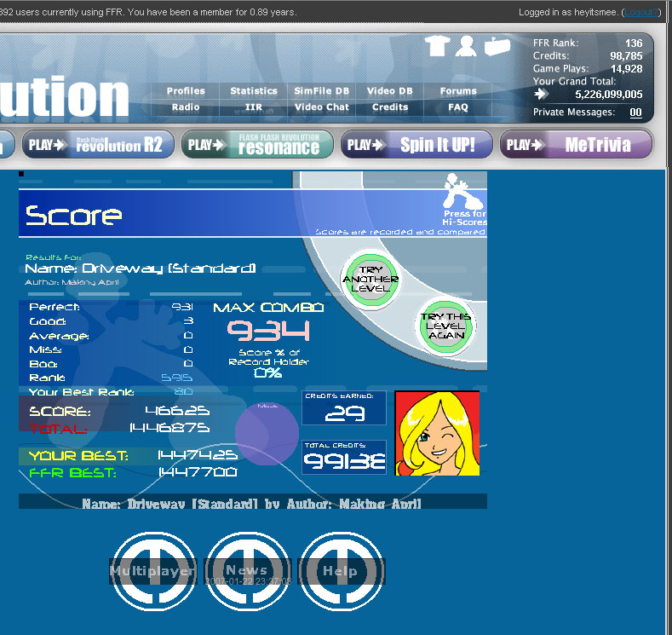
Task: Click the Logout link
Action: tap(640, 12)
